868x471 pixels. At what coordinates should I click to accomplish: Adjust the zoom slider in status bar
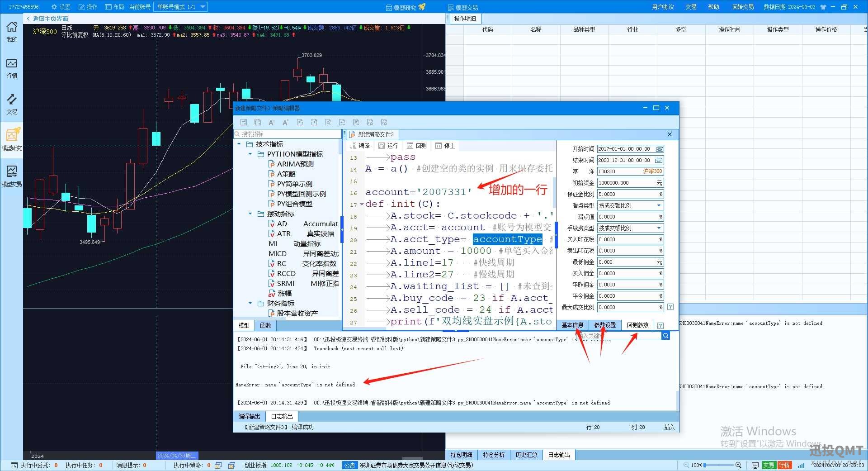click(719, 465)
